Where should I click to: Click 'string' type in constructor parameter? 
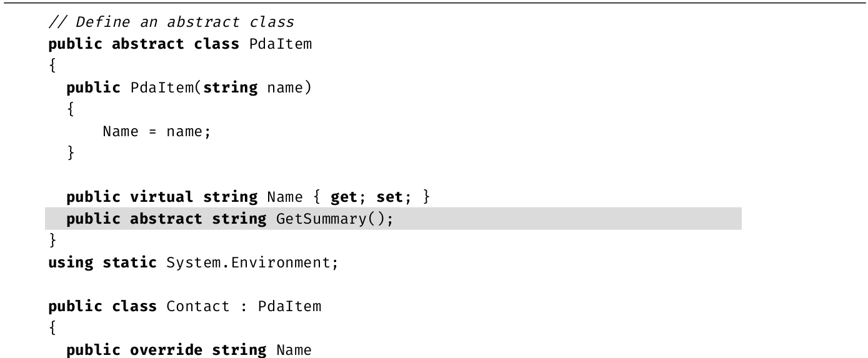click(231, 88)
